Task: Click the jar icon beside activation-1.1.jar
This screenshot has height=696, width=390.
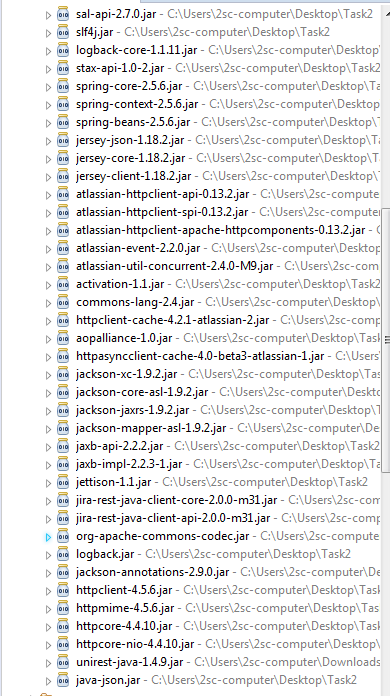Action: (63, 284)
